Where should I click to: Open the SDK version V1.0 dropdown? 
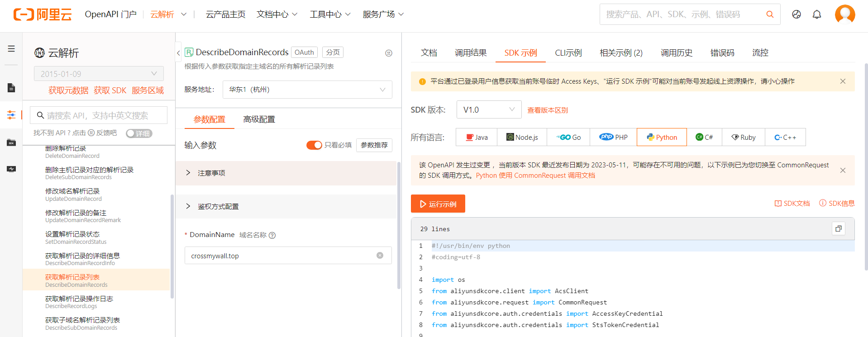(x=489, y=109)
